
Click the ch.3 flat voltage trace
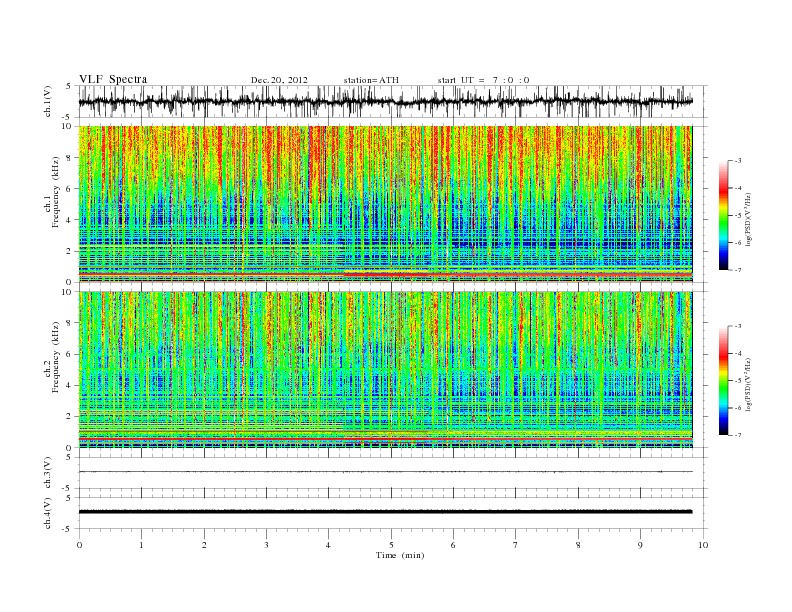[x=385, y=472]
